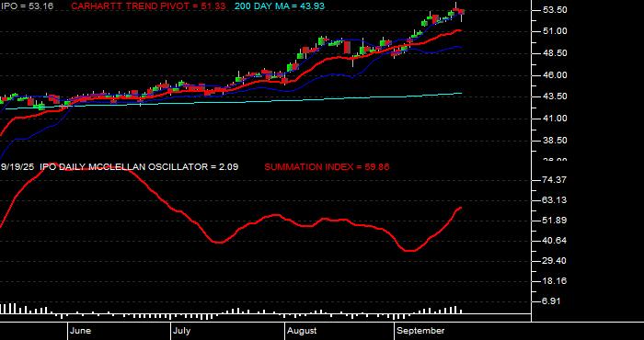Select the Carhartt Trend Pivot = 51.33 label
Viewport: 644px width, 340px height.
pyautogui.click(x=148, y=6)
